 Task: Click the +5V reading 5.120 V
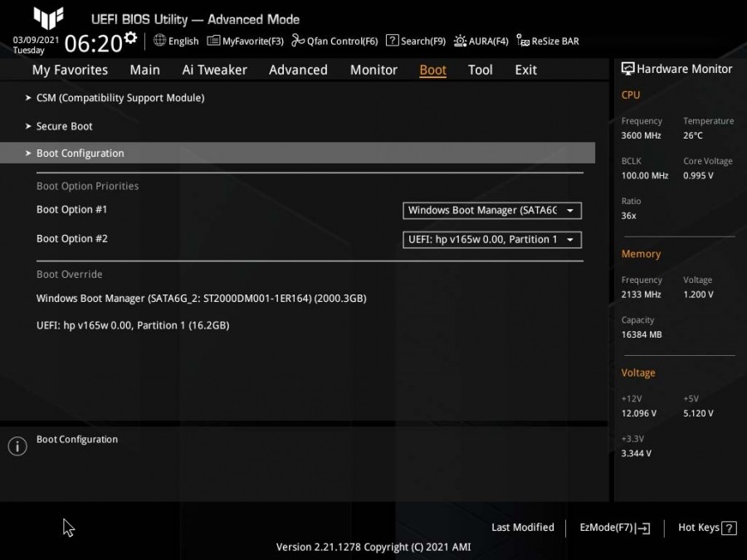tap(698, 413)
